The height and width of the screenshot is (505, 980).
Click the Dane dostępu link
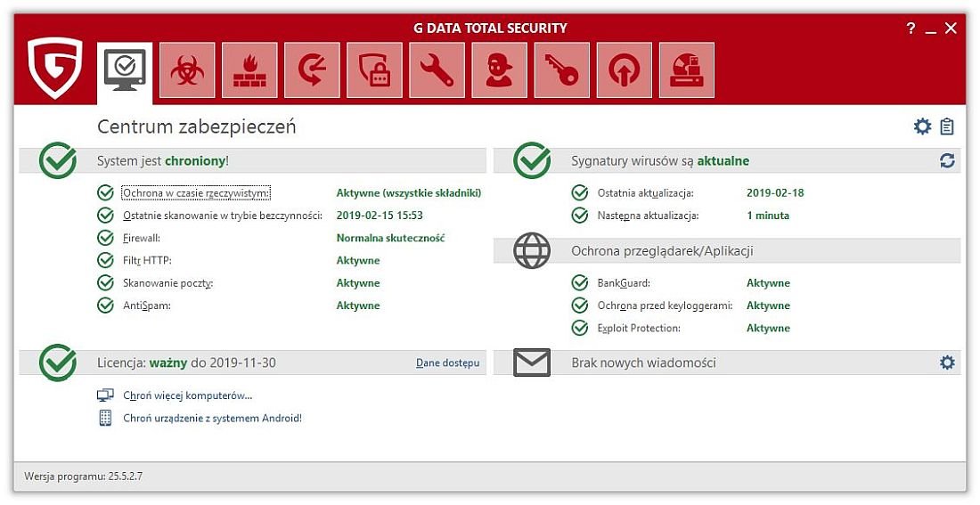click(x=447, y=362)
